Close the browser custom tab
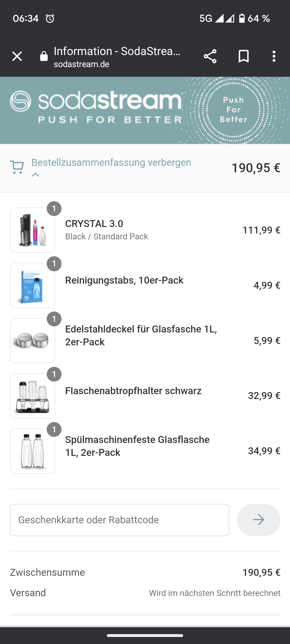The width and height of the screenshot is (290, 644). tap(17, 56)
